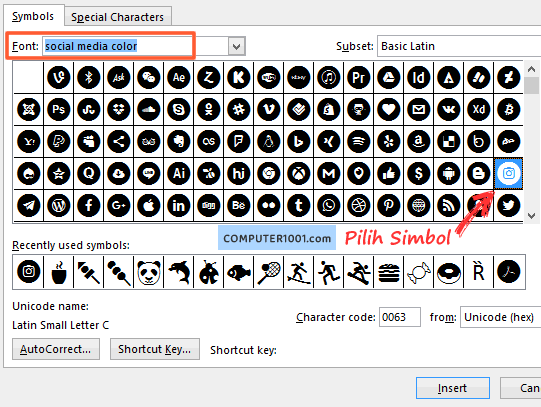This screenshot has width=541, height=407.
Task: Choose the Spotify symbol
Action: coord(359,141)
